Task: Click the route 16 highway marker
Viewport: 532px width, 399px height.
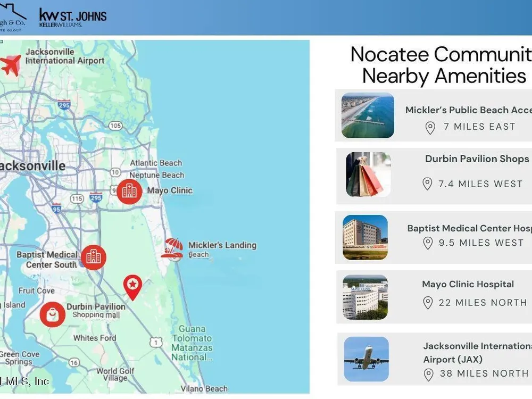Action: [74, 362]
